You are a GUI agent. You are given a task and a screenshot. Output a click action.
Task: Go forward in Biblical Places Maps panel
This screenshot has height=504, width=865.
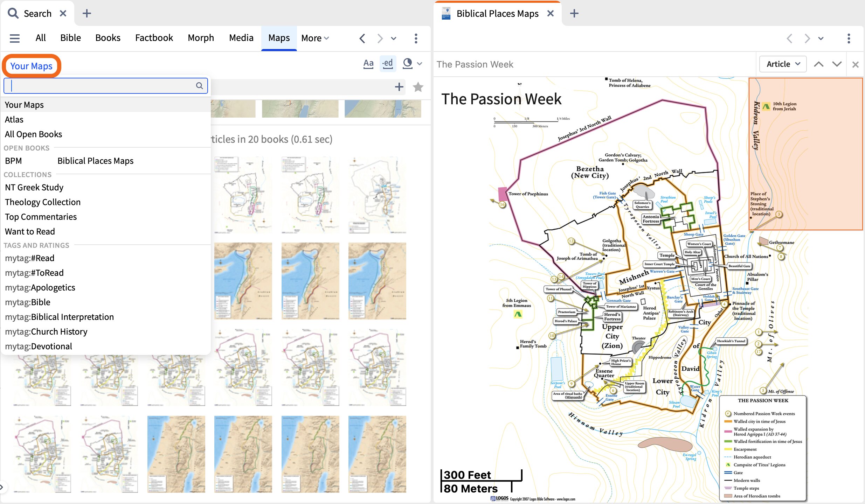(x=807, y=38)
